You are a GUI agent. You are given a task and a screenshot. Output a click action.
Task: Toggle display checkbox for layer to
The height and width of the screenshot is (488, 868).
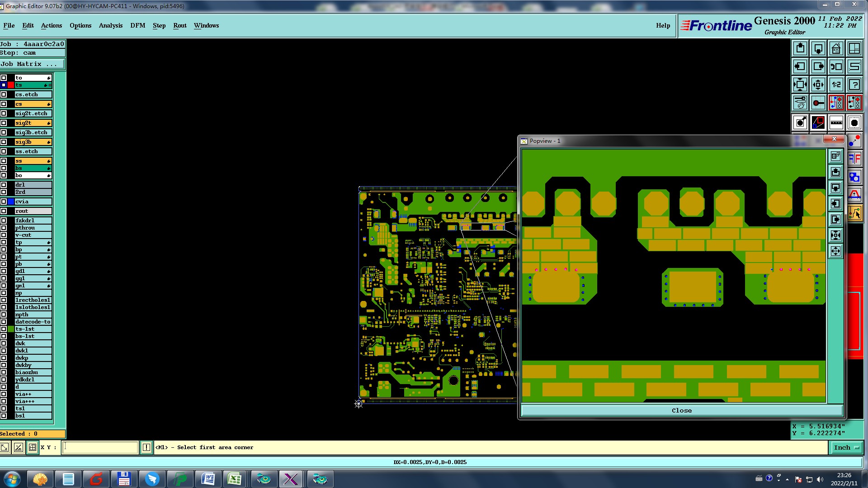(x=4, y=78)
